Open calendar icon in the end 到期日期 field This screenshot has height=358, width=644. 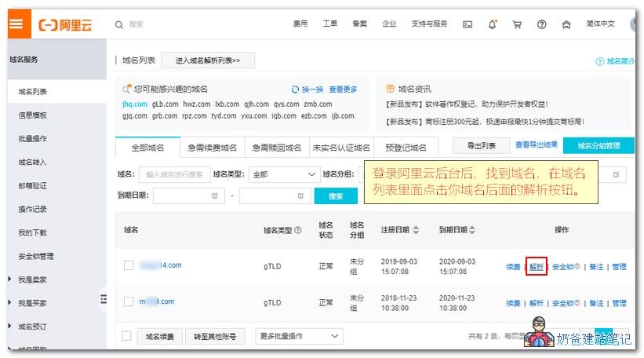click(x=300, y=196)
